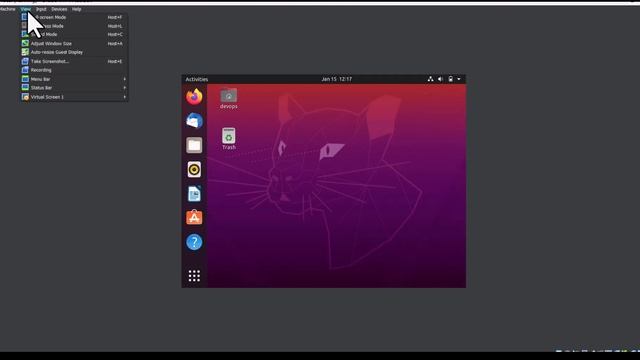Click the Virtual Screen 1 icon
This screenshot has width=640, height=360.
25,97
